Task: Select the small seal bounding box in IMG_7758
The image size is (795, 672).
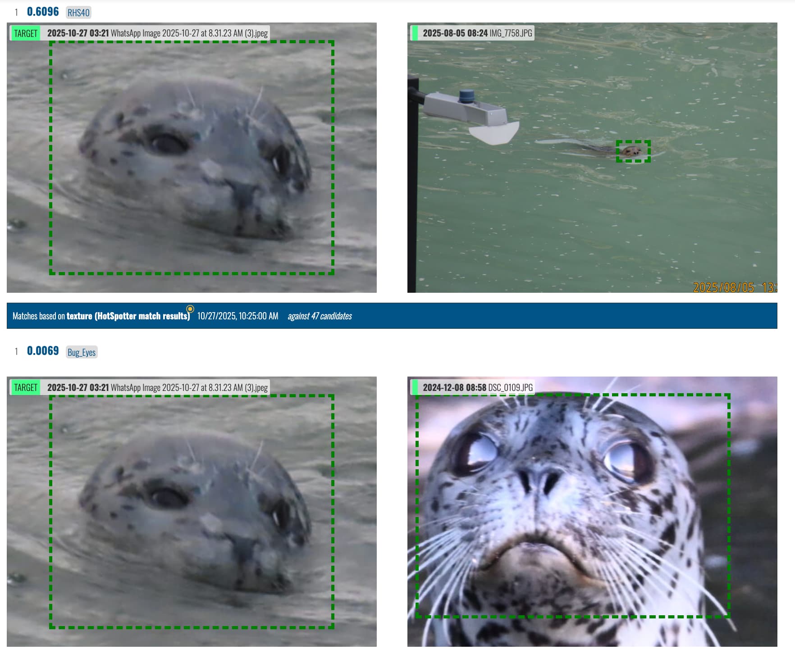Action: coord(633,151)
